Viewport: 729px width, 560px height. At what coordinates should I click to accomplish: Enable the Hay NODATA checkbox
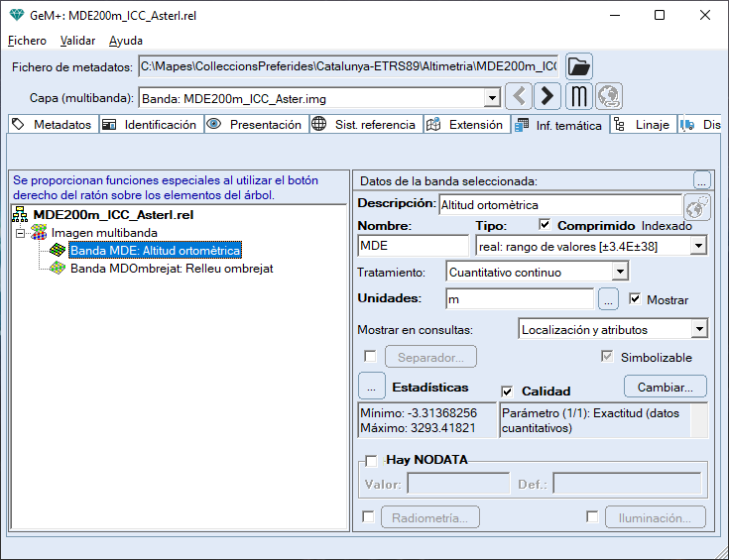pyautogui.click(x=371, y=460)
